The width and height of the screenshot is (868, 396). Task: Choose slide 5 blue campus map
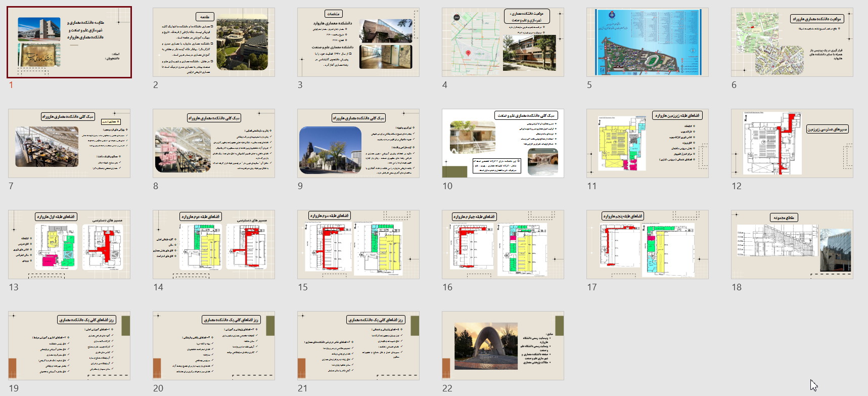648,42
